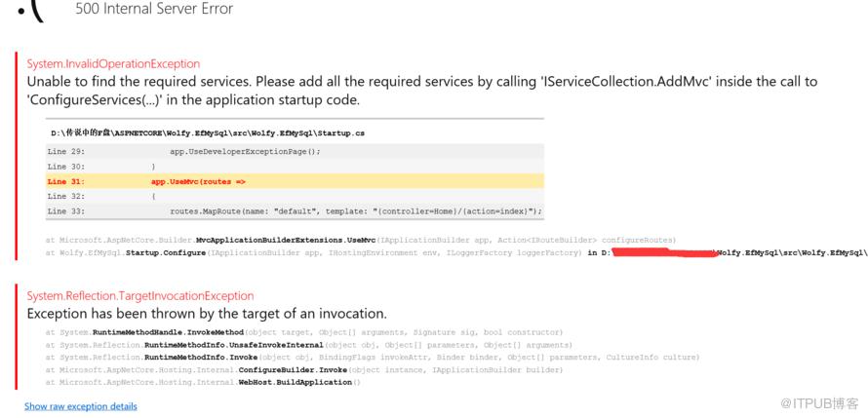Select the 500 Internal Server Error heading
Viewport: 868px width, 418px height.
point(154,9)
